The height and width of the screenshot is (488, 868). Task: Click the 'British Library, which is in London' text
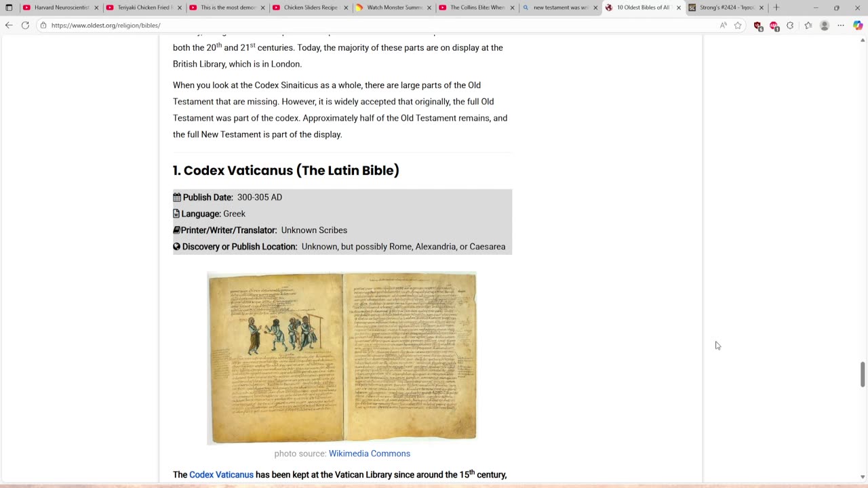(237, 64)
